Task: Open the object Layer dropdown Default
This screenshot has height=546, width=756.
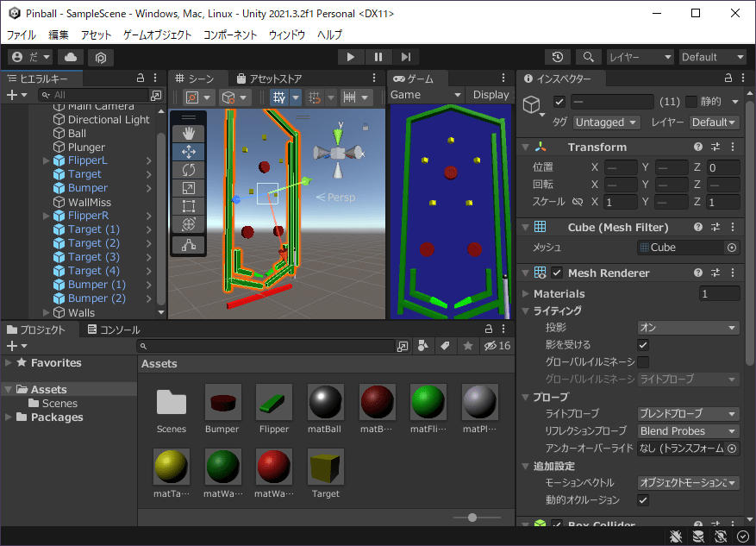Action: tap(714, 122)
